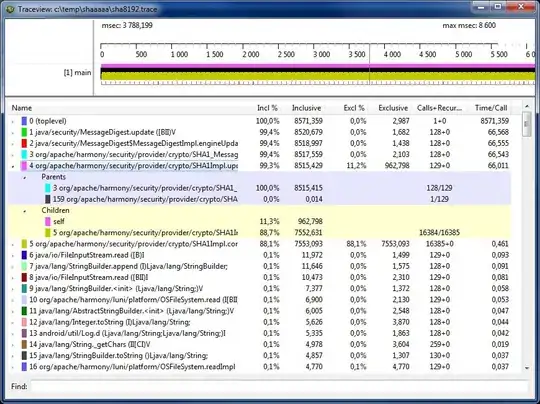Expand row 5 SHA1Impl.computeHash
The width and height of the screenshot is (540, 404).
tap(13, 244)
